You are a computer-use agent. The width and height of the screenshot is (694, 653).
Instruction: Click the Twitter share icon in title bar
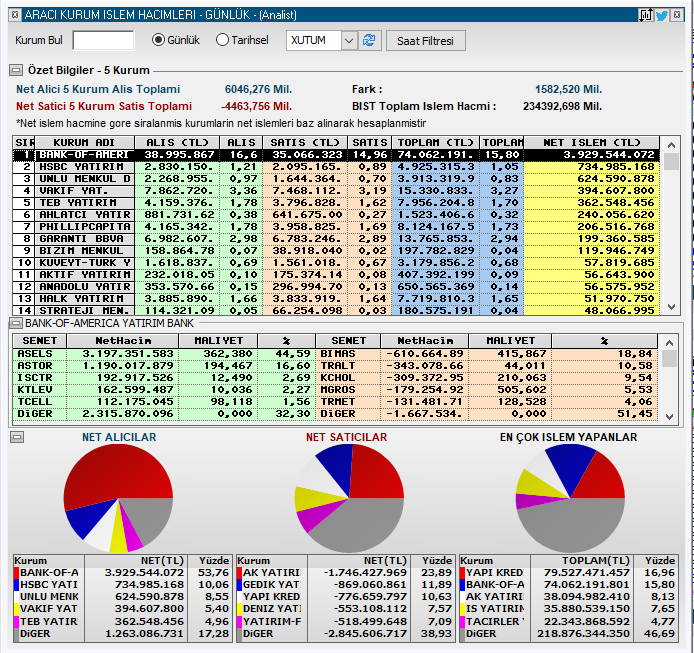[662, 15]
